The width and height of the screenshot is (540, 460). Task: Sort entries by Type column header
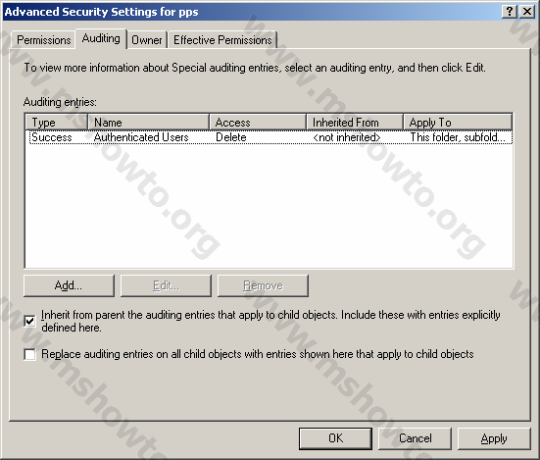pos(56,122)
